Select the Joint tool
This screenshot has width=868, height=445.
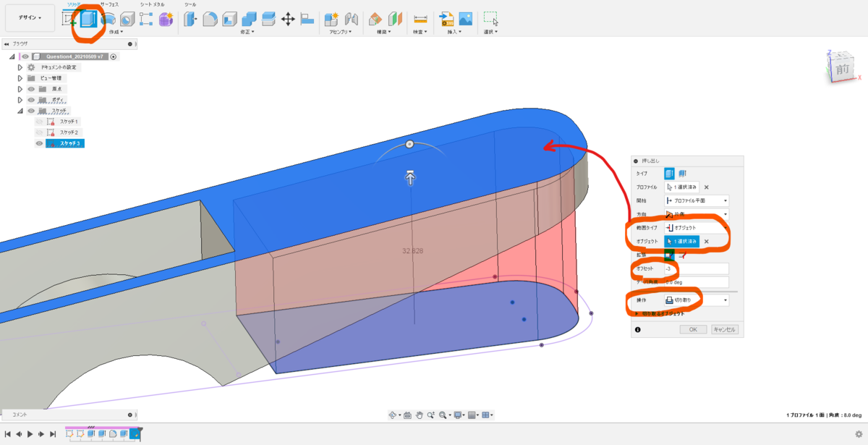352,20
